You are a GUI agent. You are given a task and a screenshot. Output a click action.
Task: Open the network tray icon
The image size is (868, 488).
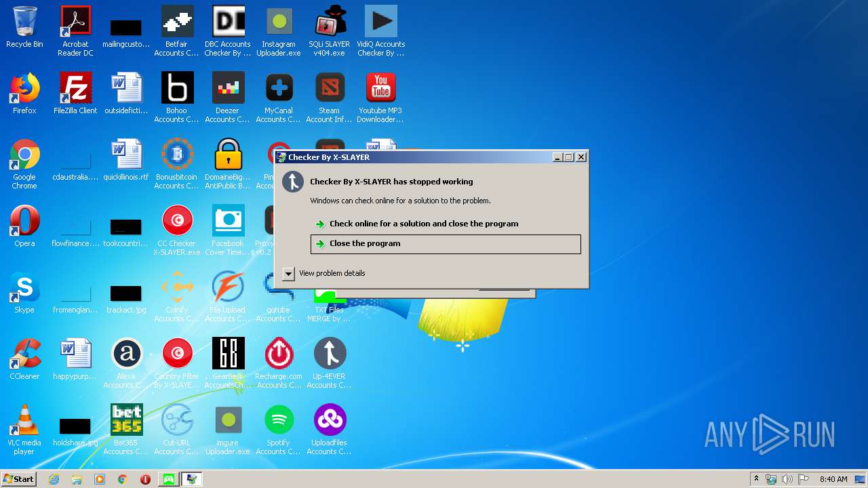point(771,479)
